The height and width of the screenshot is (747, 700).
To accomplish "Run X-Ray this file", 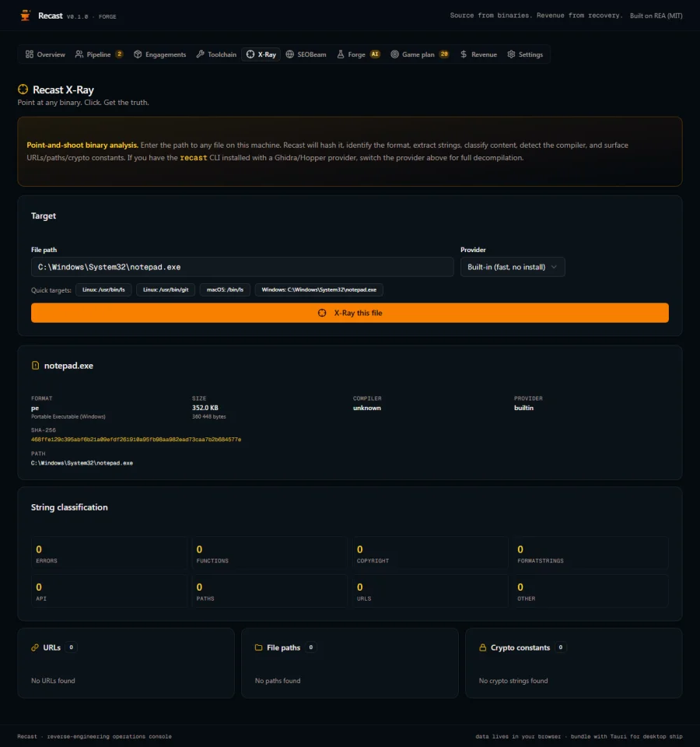I will click(x=349, y=313).
